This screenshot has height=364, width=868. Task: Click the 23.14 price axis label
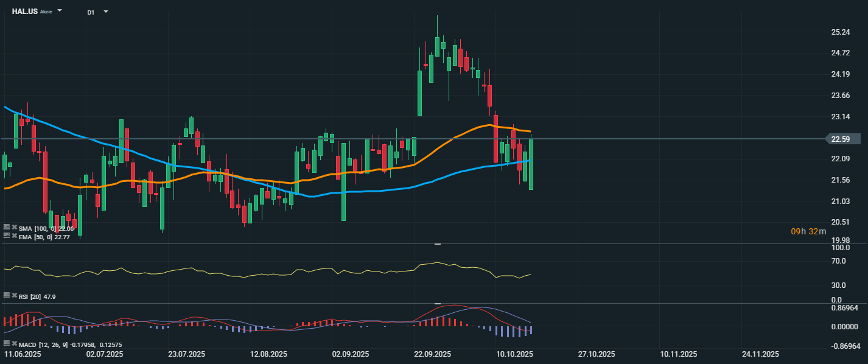[x=840, y=116]
